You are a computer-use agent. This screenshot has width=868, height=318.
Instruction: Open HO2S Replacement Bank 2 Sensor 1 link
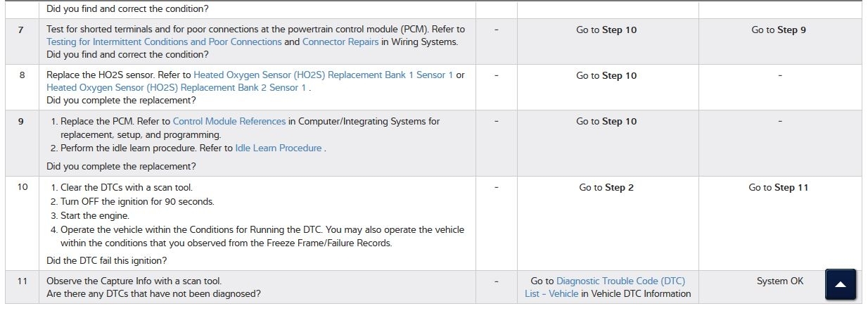click(177, 88)
